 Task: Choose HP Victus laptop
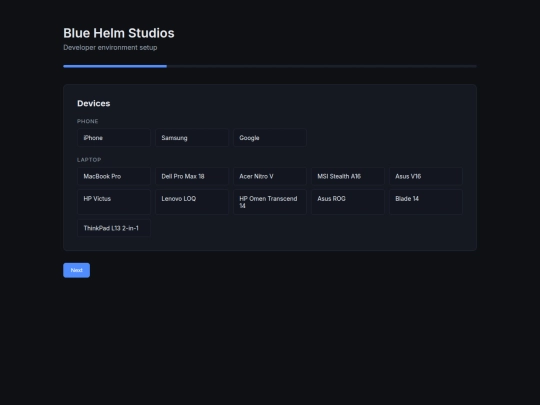tap(114, 202)
